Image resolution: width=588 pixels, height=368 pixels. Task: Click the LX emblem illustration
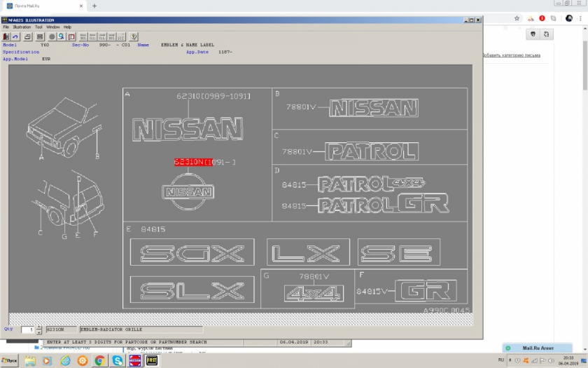[x=308, y=252]
